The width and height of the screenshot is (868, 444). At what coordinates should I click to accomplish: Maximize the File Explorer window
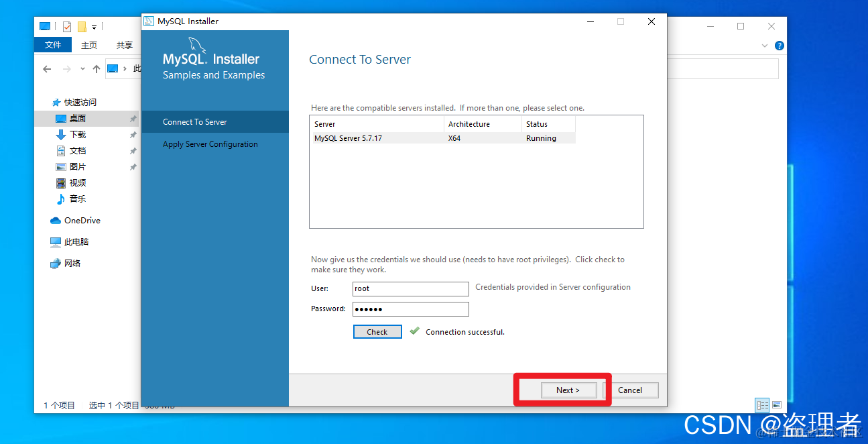click(741, 26)
